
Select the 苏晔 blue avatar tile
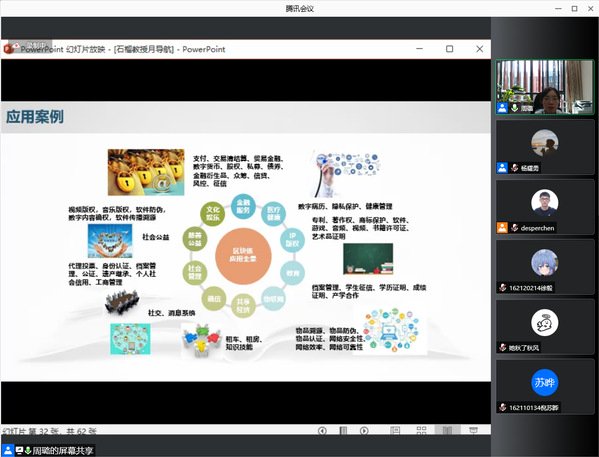(x=545, y=386)
